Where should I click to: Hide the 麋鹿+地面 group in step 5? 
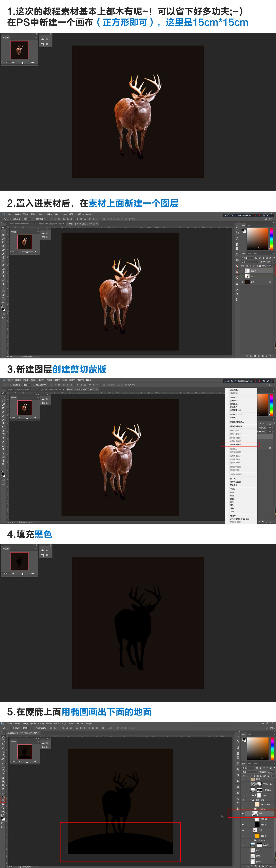[x=243, y=800]
